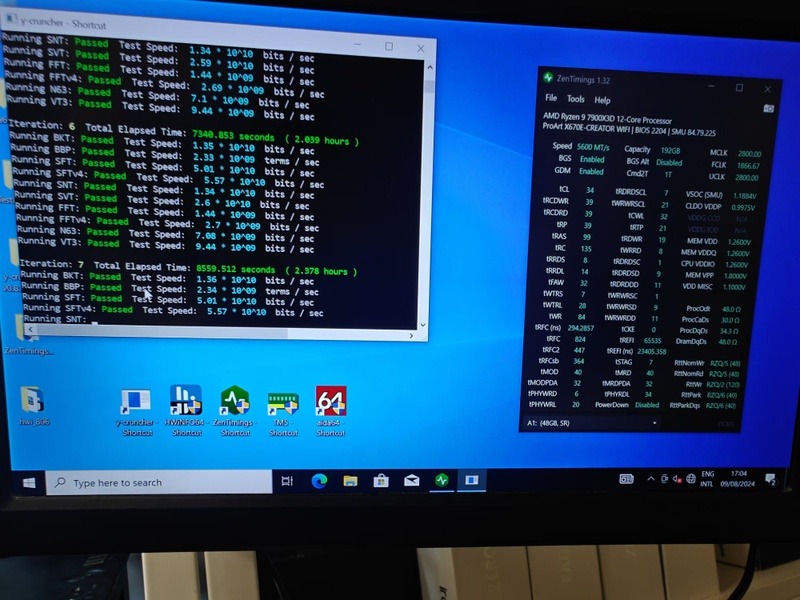800x600 pixels.
Task: Launch Microsoft Edge from taskbar
Action: tap(319, 481)
